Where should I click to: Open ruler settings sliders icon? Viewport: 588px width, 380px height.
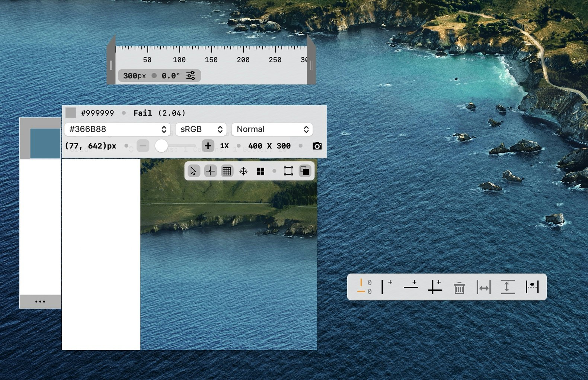click(191, 75)
